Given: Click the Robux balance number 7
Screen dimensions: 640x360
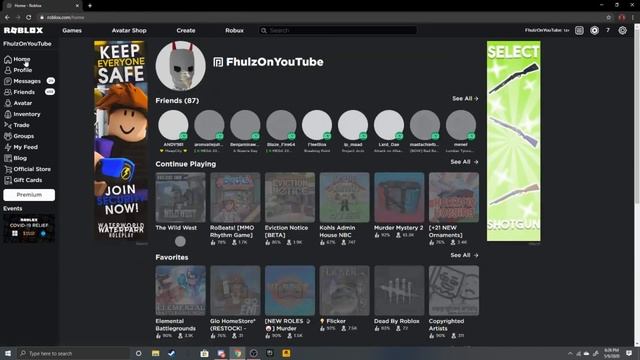Looking at the screenshot, I should click(x=608, y=31).
